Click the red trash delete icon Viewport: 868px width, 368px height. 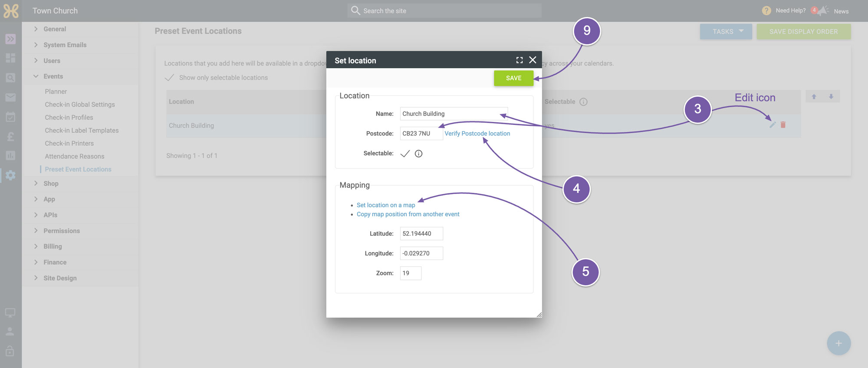pyautogui.click(x=783, y=125)
